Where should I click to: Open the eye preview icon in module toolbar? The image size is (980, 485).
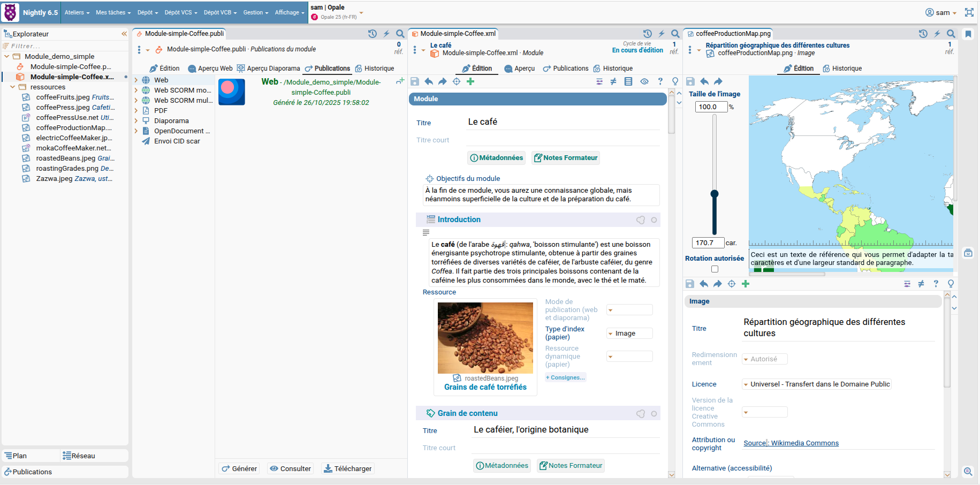pyautogui.click(x=644, y=81)
